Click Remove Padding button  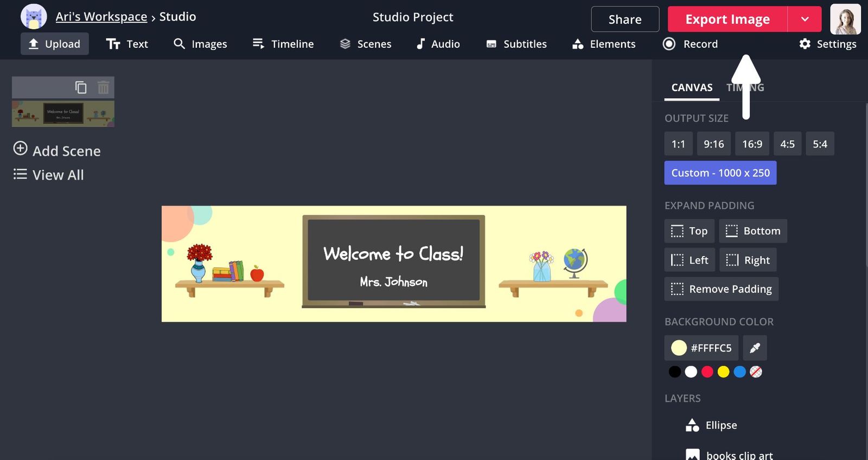(x=721, y=289)
